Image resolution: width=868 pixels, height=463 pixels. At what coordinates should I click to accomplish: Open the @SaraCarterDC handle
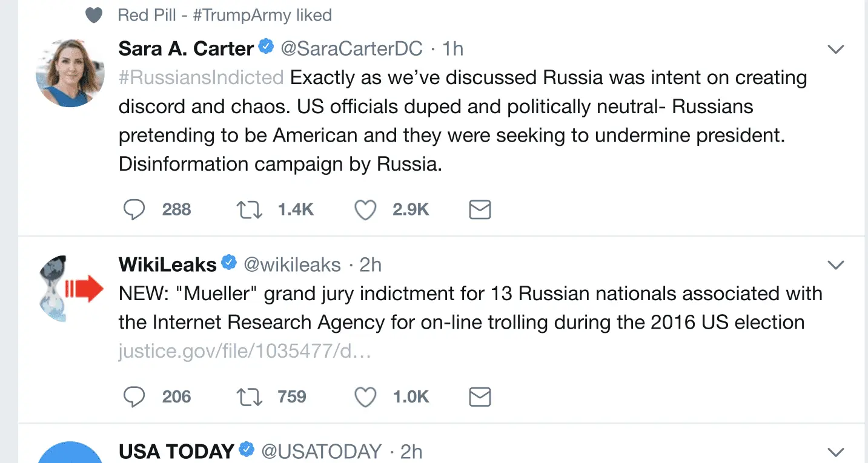(351, 48)
